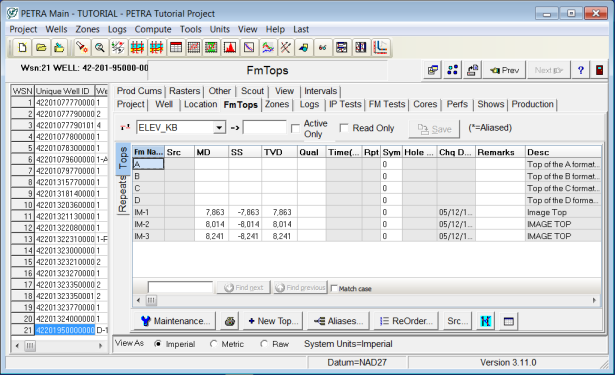
Task: Open the Compute menu
Action: coord(153,29)
